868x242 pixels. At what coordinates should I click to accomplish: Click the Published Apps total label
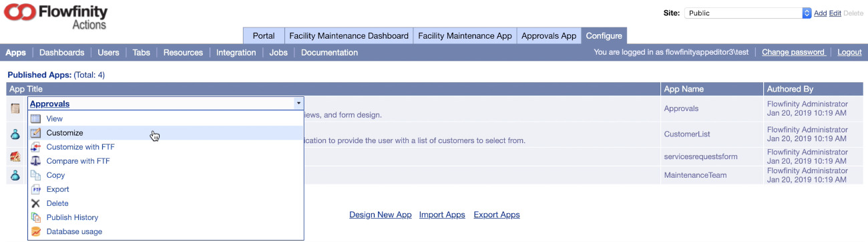56,76
